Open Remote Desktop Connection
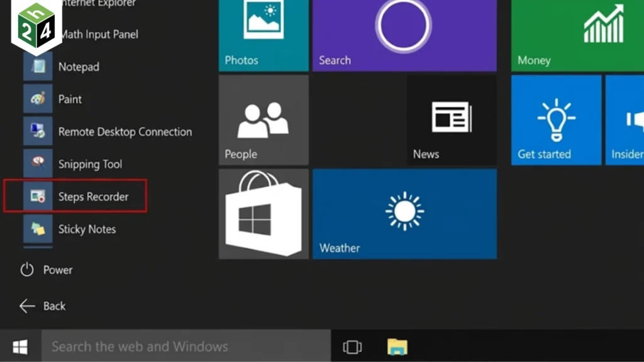Image resolution: width=644 pixels, height=362 pixels. click(x=125, y=132)
